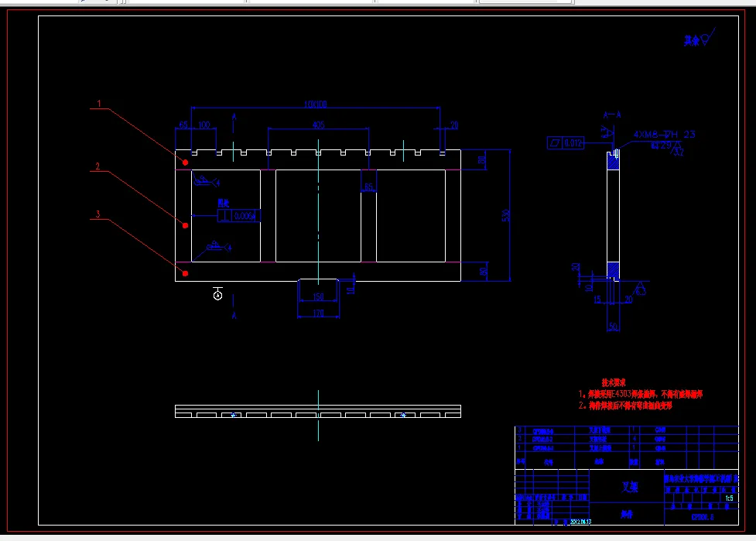Select the red leader dot for balloon 1
The width and height of the screenshot is (756, 541).
(185, 163)
